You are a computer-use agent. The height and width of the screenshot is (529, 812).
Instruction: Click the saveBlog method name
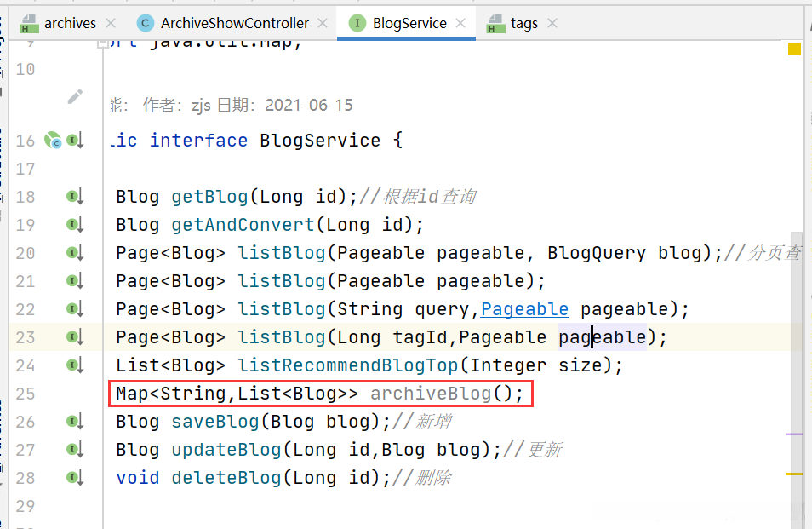[214, 422]
